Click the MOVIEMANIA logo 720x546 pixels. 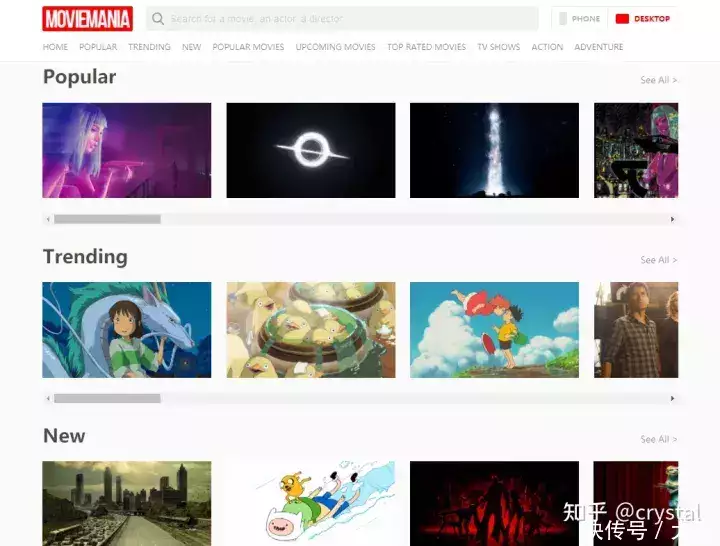(x=88, y=19)
